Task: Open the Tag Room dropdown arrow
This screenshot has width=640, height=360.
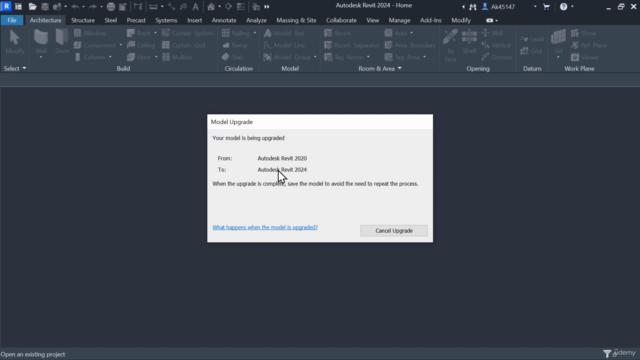Action: click(x=368, y=57)
